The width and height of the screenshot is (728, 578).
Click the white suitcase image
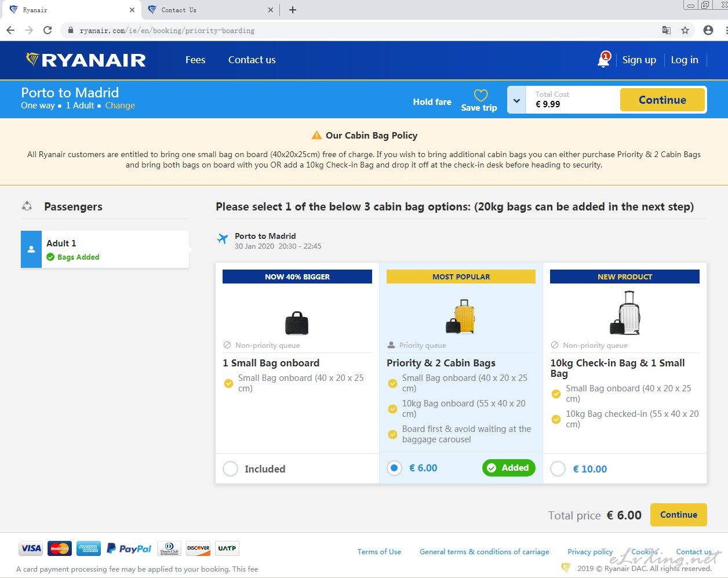pos(625,312)
